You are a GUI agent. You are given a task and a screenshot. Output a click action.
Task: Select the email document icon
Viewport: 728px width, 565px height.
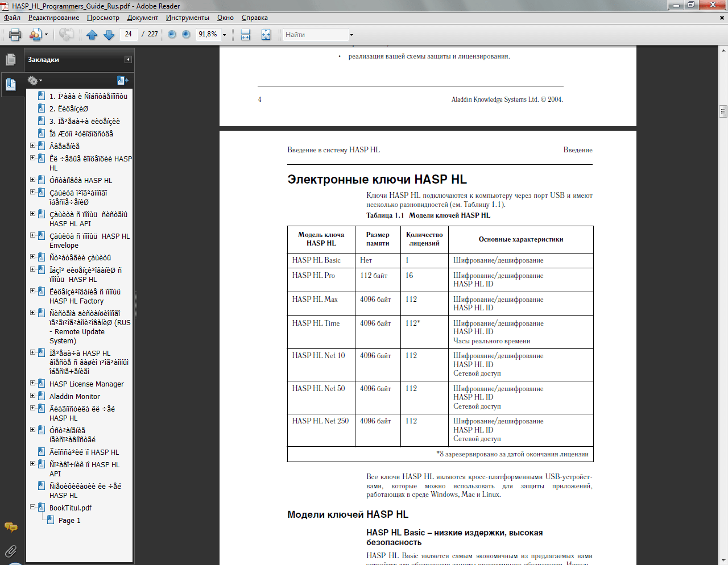point(37,34)
